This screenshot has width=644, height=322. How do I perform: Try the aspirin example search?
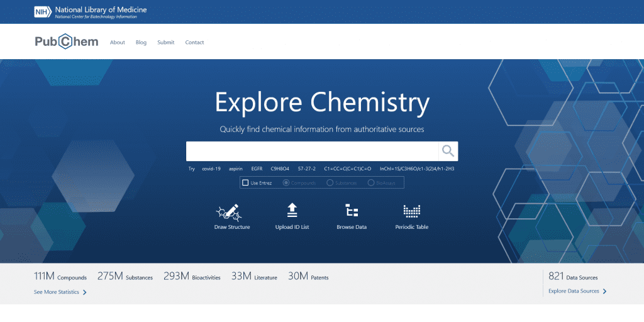tap(236, 169)
